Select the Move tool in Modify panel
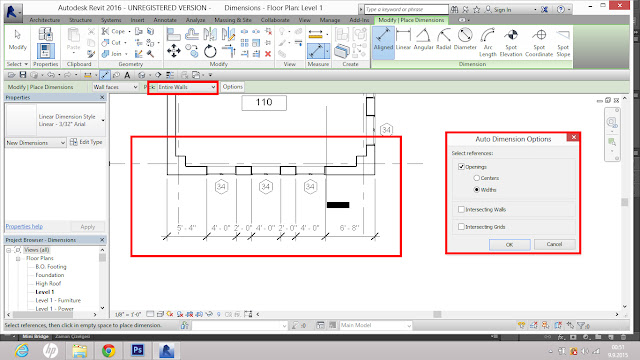The width and height of the screenshot is (640, 360). pos(174,51)
